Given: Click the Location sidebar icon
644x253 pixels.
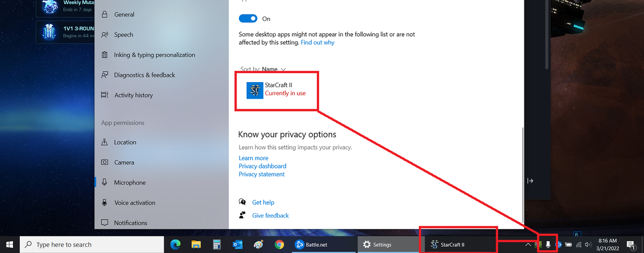Looking at the screenshot, I should [104, 142].
